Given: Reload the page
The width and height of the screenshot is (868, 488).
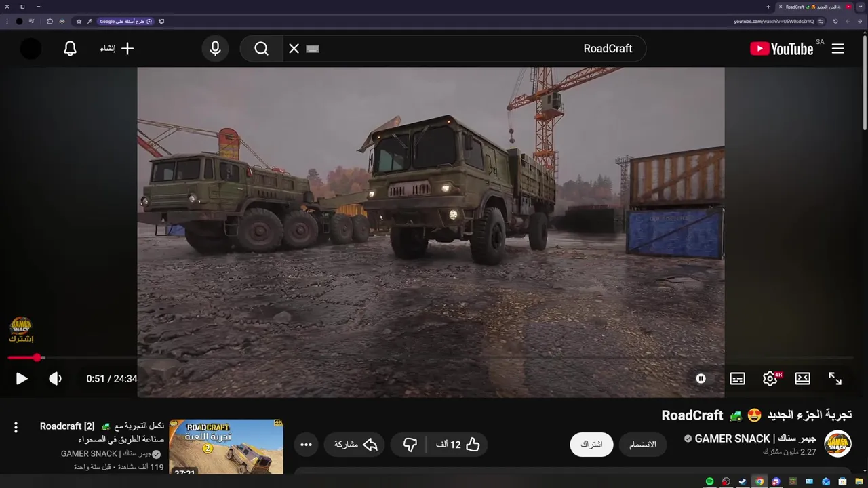Looking at the screenshot, I should click(x=835, y=21).
